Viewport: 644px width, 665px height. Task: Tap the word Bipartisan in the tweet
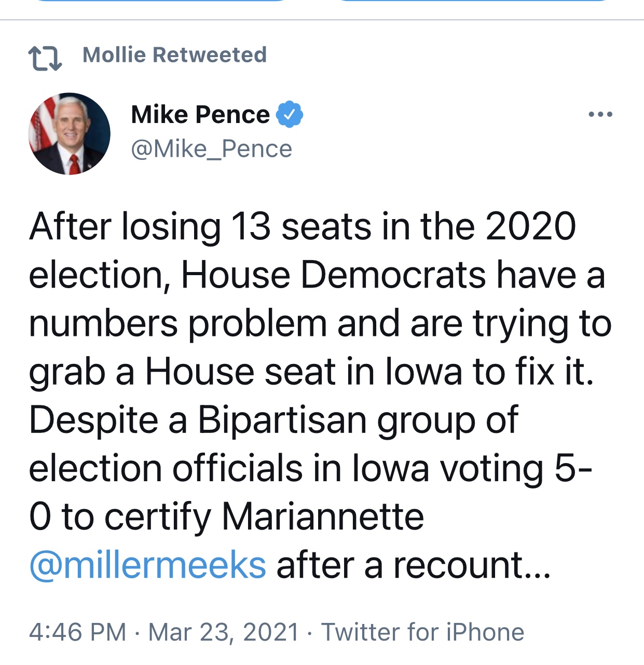pos(282,419)
